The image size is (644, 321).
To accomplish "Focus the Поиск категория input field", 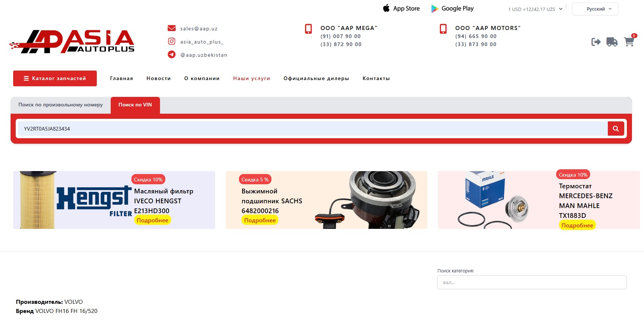I will (531, 282).
